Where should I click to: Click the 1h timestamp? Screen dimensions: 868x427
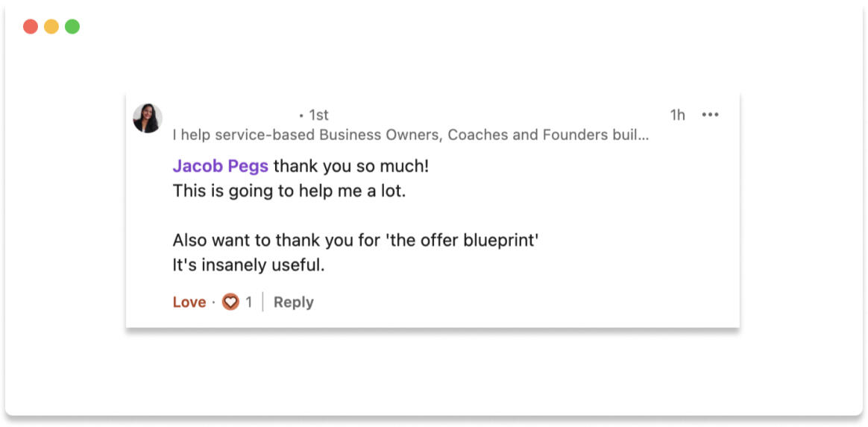tap(677, 115)
